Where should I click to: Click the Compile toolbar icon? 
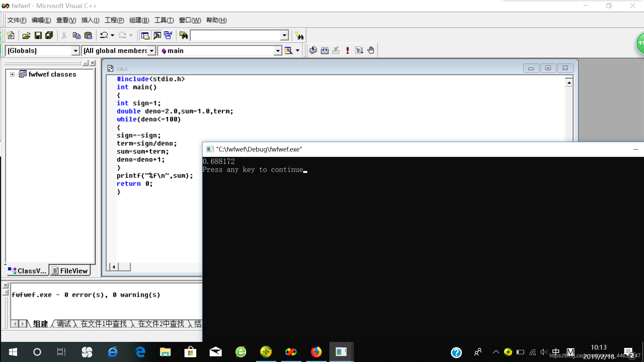(x=313, y=51)
